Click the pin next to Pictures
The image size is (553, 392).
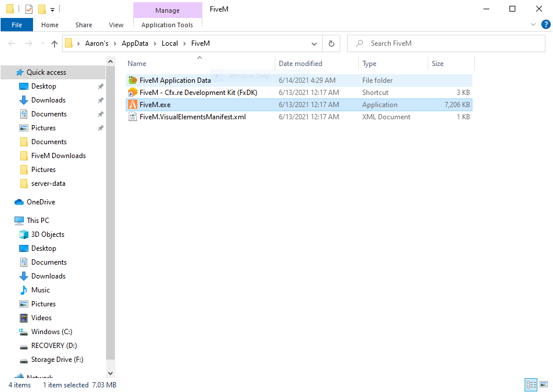pos(100,128)
